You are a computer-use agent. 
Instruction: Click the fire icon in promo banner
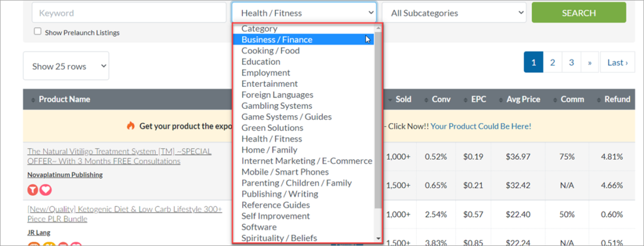click(x=131, y=126)
